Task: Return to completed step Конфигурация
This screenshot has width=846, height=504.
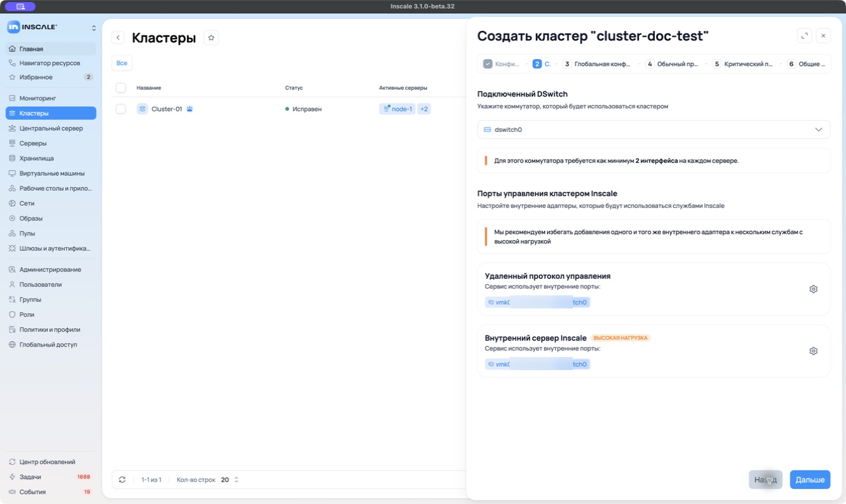Action: (502, 64)
